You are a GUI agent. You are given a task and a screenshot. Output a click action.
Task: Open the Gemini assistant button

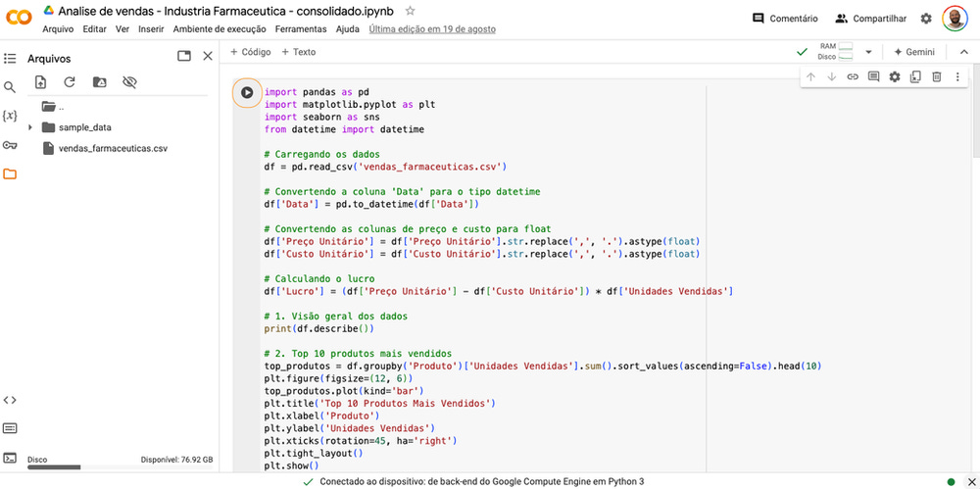913,52
